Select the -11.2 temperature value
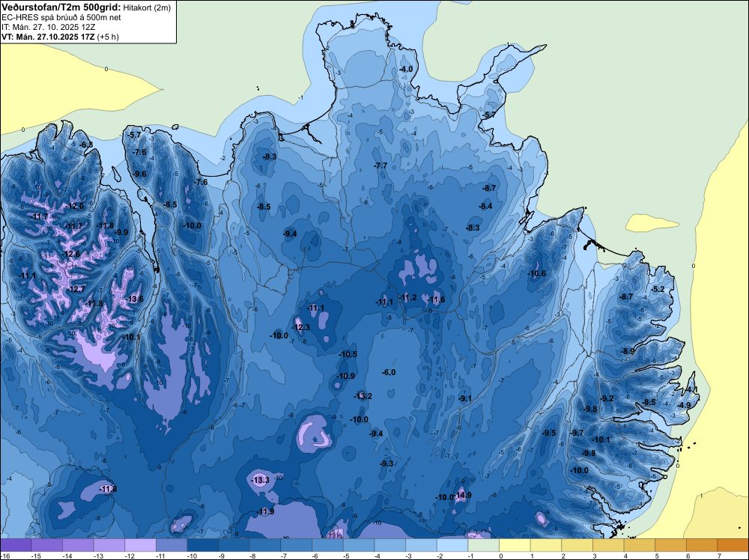The width and height of the screenshot is (749, 560). point(407,297)
